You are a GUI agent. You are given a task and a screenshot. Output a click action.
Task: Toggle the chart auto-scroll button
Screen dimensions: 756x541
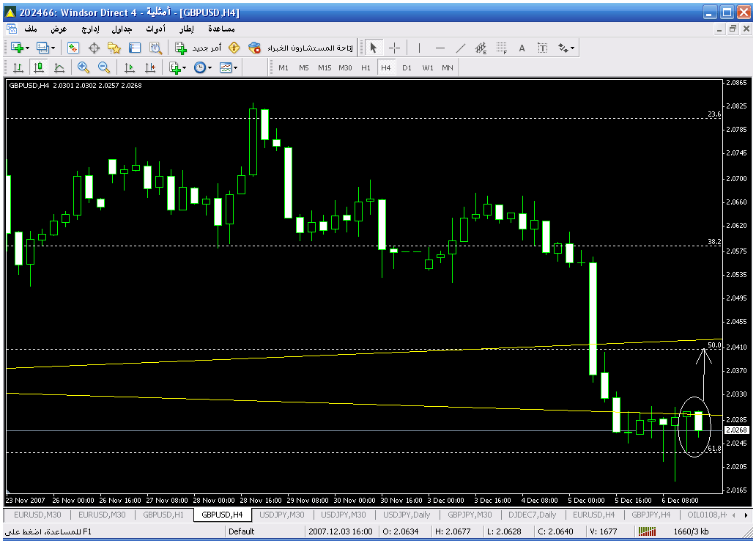coord(130,67)
